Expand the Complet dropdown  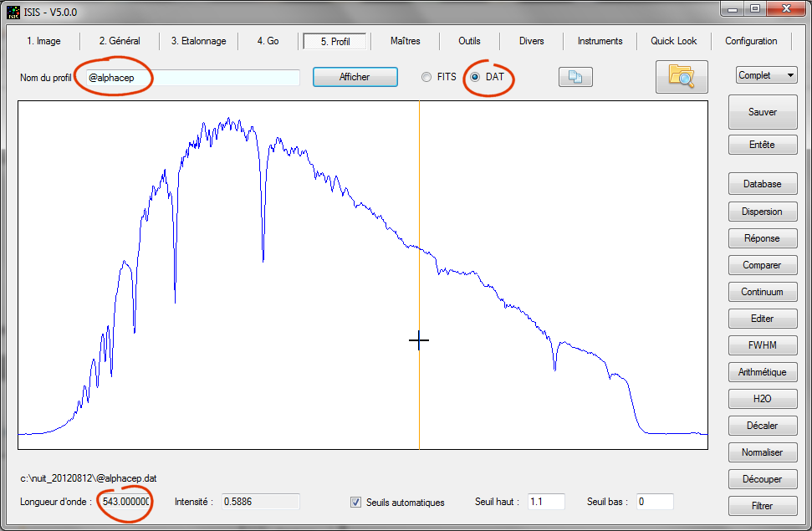tap(766, 75)
